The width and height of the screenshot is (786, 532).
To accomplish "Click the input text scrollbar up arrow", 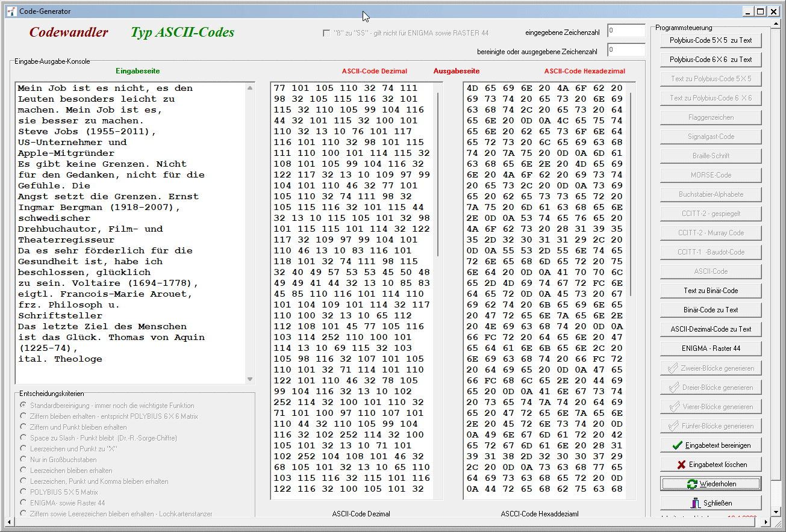I will (250, 88).
